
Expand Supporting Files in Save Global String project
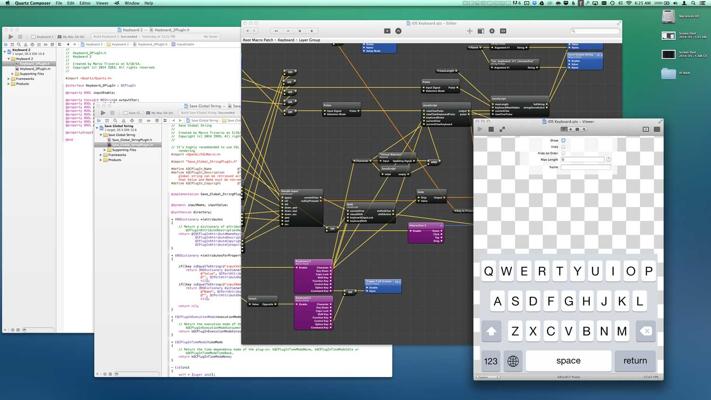coord(105,150)
